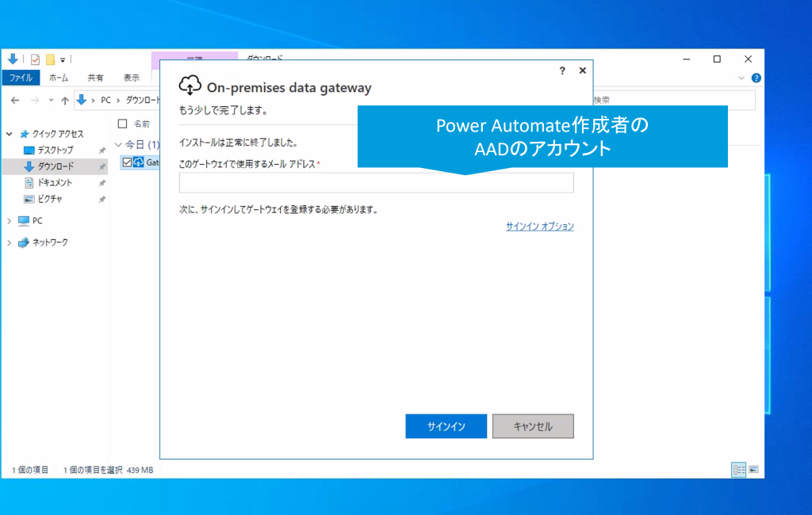Go back with Explorer back arrow
This screenshot has width=812, height=515.
point(15,101)
